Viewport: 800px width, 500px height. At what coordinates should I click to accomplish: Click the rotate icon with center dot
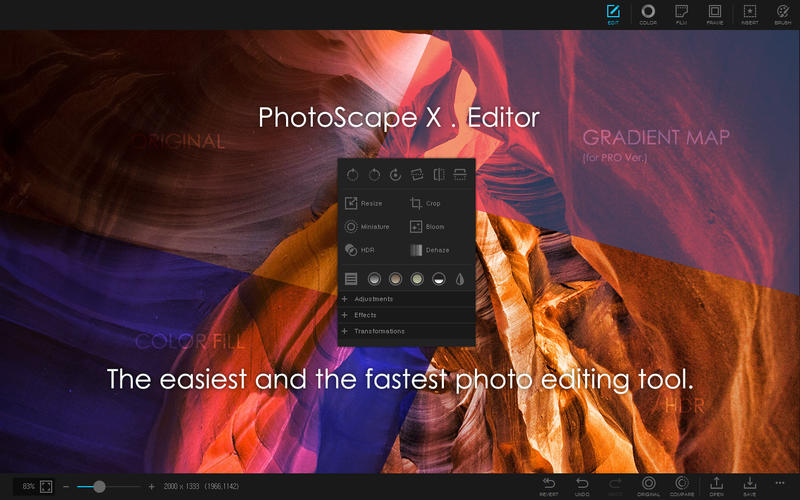point(395,175)
